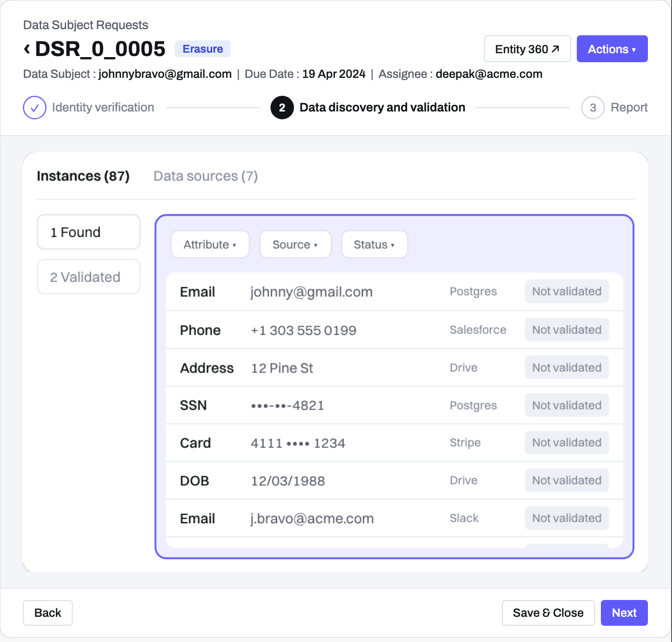Screen dimensions: 672x642
Task: Click Not validated badge for johnny@gmail.com
Action: coord(567,291)
